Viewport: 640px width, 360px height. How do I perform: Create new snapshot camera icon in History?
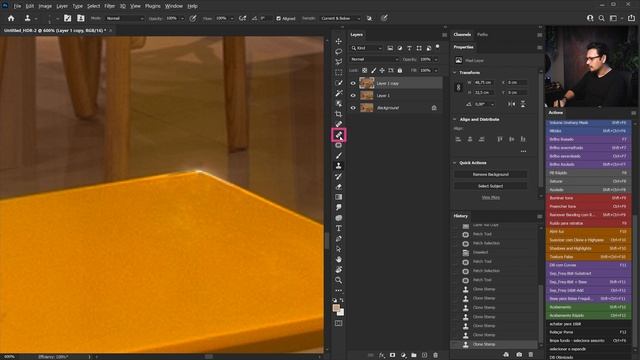click(x=519, y=355)
